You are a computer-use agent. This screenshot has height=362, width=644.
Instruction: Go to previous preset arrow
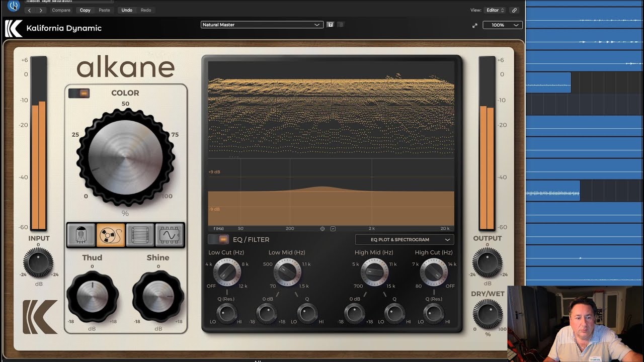29,10
